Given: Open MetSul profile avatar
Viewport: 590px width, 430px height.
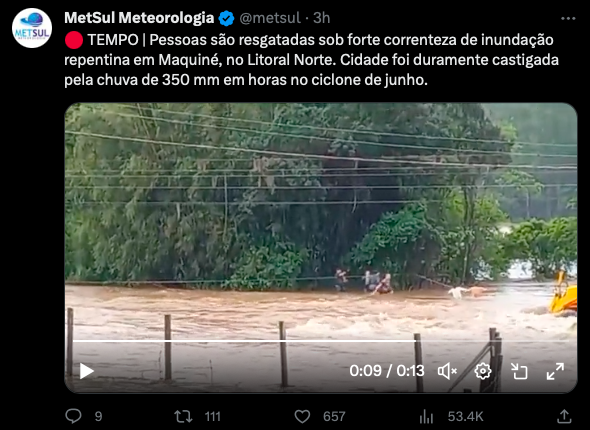Looking at the screenshot, I should pyautogui.click(x=32, y=28).
